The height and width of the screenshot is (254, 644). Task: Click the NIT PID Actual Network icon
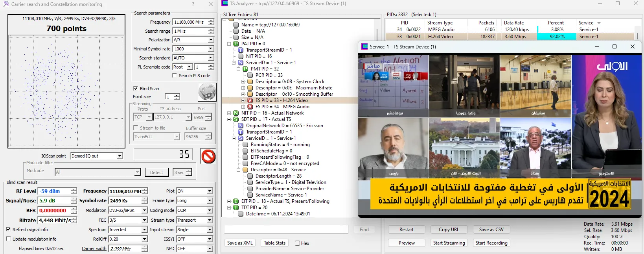(236, 113)
